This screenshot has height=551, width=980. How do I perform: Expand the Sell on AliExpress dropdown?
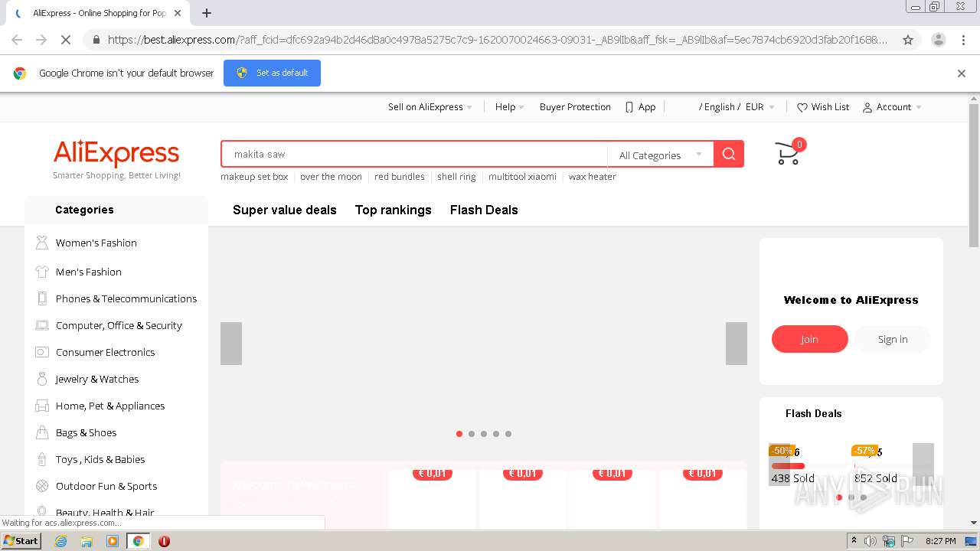[x=430, y=107]
